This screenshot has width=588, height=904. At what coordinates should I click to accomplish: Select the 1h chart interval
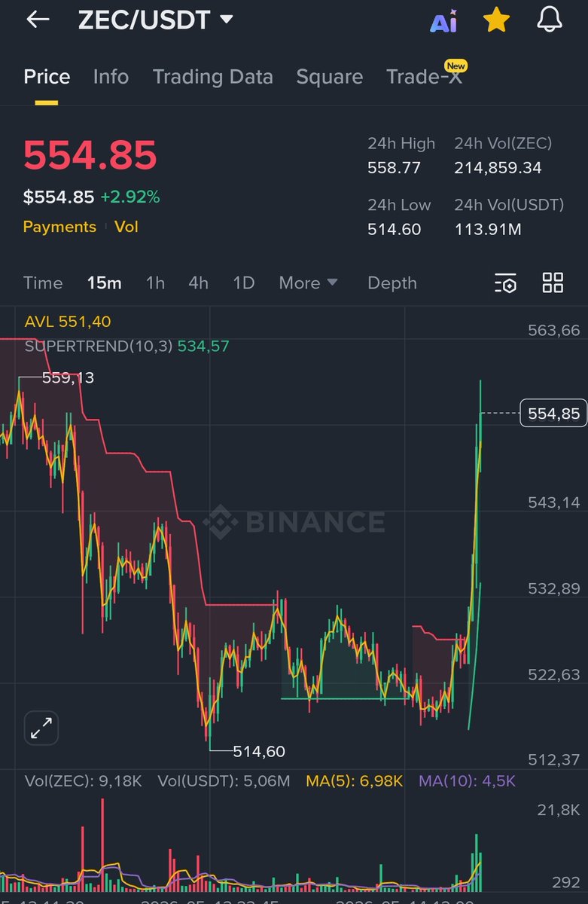[155, 283]
